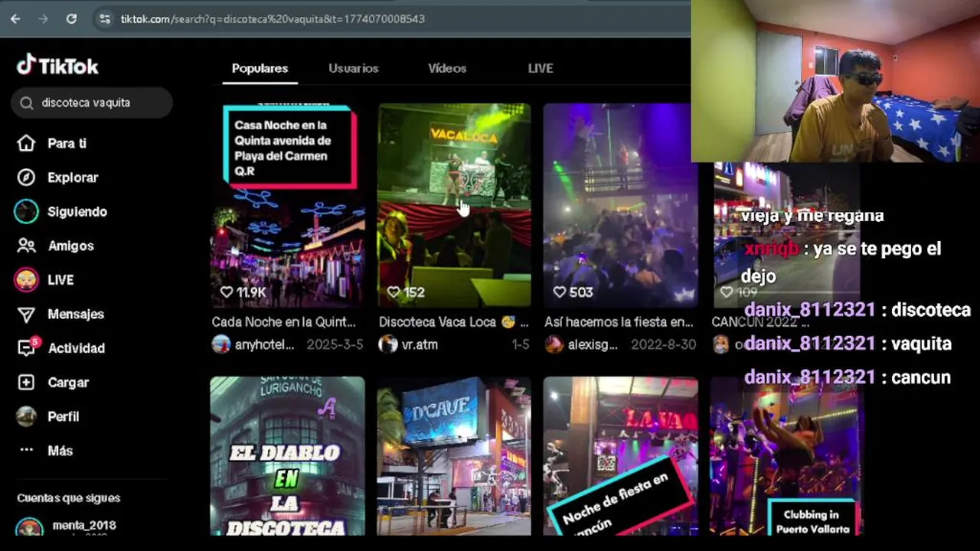
Task: Click the Cargar label
Action: [x=68, y=383]
